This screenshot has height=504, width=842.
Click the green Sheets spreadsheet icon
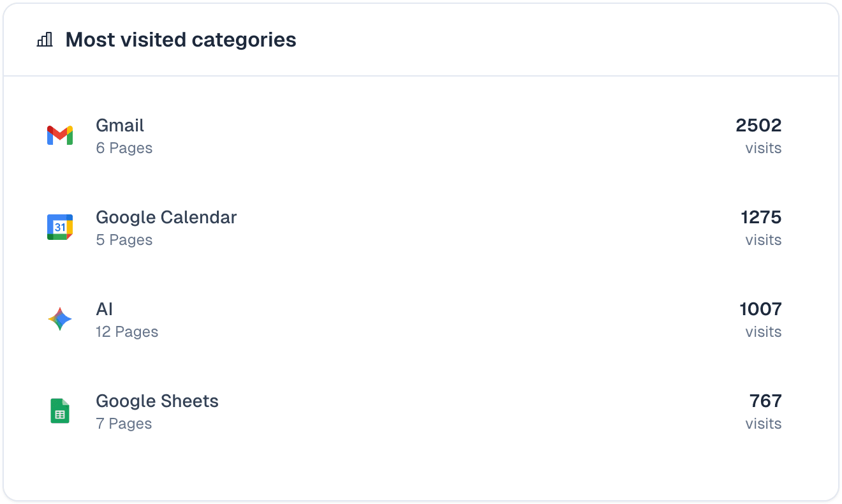pos(60,410)
